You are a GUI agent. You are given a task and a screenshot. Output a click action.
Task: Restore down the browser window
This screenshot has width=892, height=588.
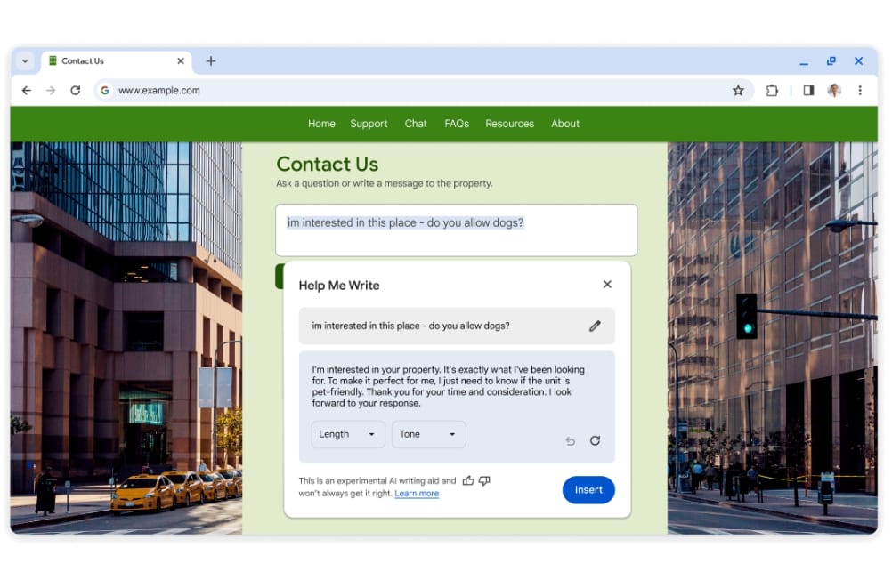(831, 60)
